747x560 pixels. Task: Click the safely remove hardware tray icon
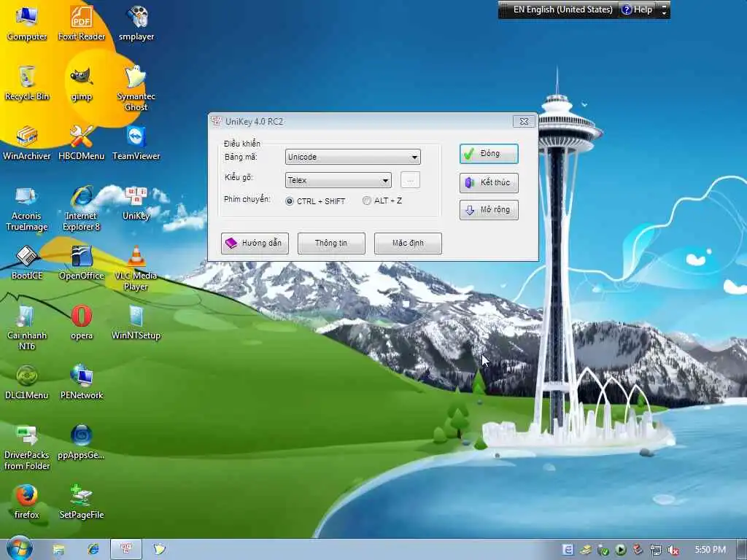tap(603, 550)
